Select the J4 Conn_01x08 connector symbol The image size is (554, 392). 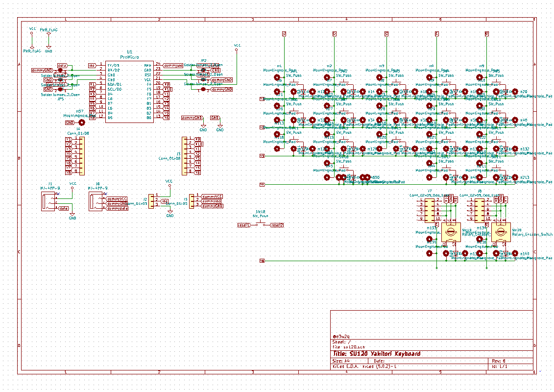[x=82, y=156]
